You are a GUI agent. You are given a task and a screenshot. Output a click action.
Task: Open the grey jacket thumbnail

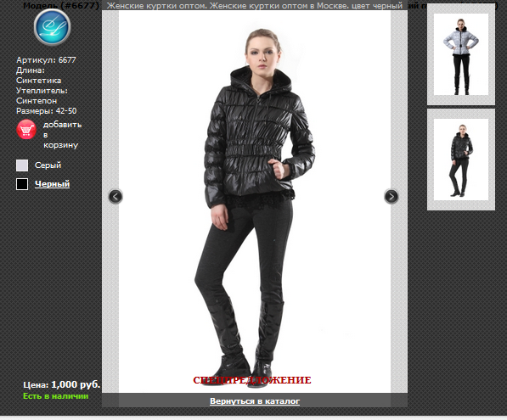pos(461,54)
